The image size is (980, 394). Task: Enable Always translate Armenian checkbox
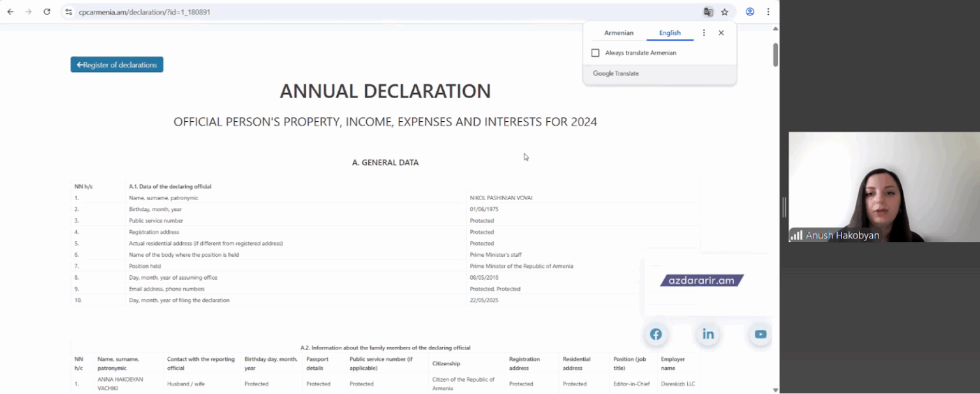coord(595,53)
